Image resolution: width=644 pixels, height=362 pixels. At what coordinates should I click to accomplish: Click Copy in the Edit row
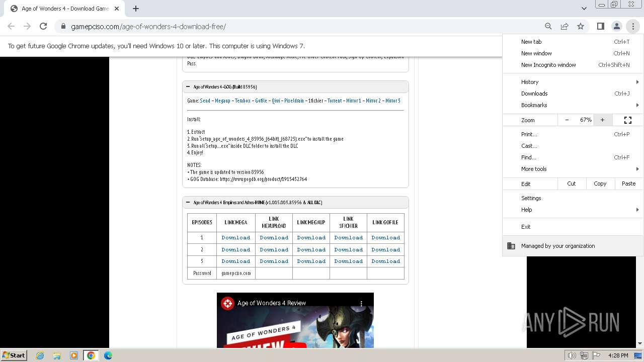[600, 184]
